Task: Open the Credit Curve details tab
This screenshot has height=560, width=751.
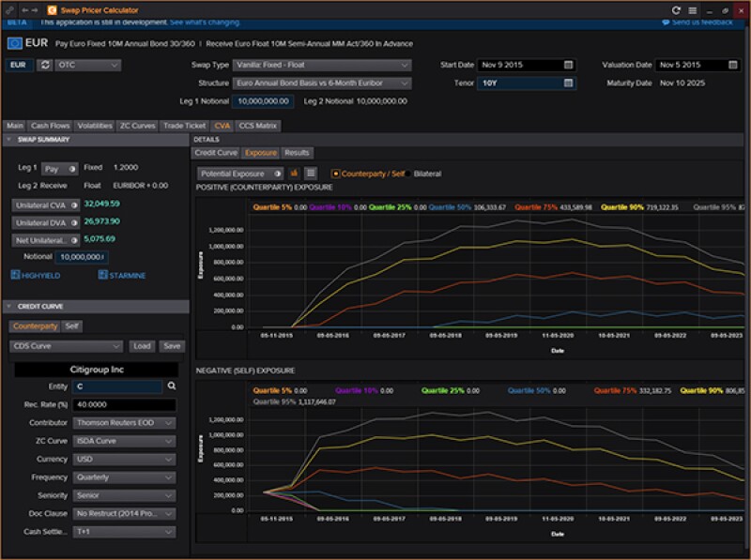Action: (x=216, y=153)
